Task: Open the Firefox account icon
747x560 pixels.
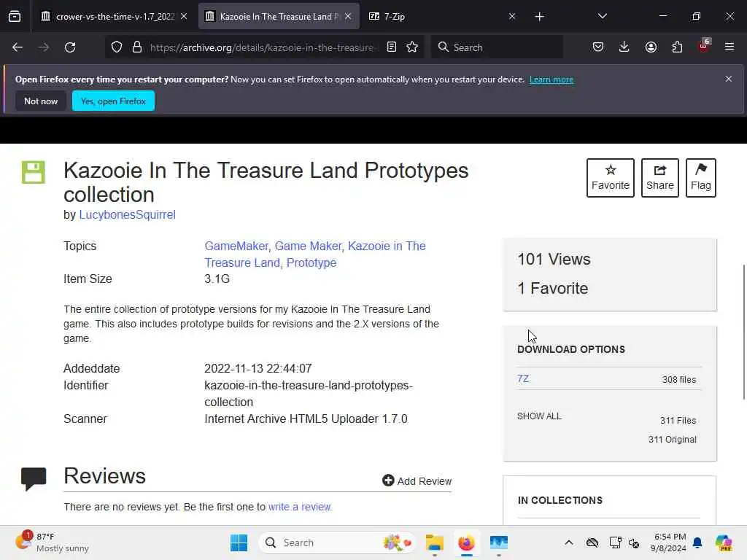Action: tap(651, 47)
